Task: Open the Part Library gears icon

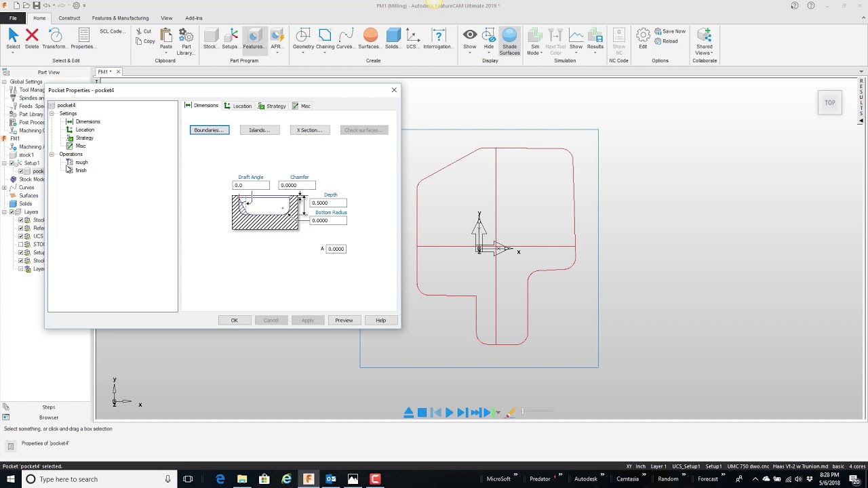Action: (x=185, y=41)
